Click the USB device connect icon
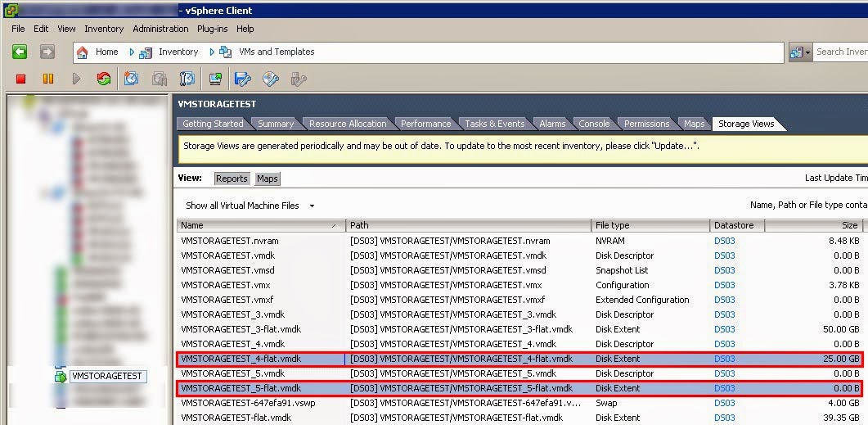868x425 pixels. pos(299,79)
